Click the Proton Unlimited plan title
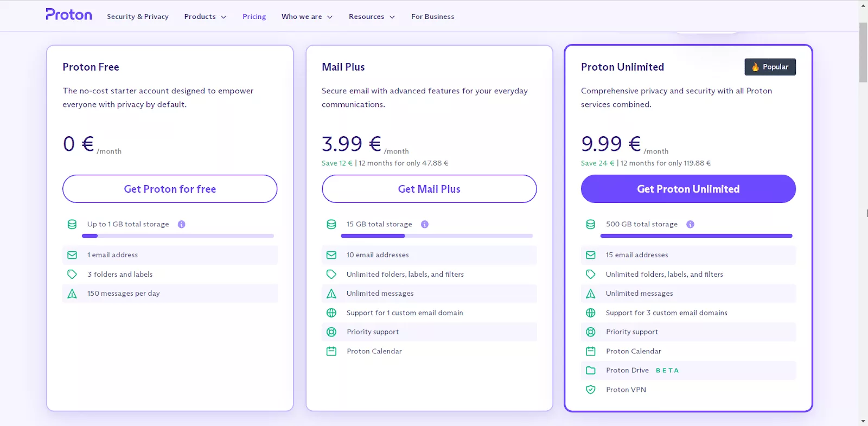 coord(622,67)
